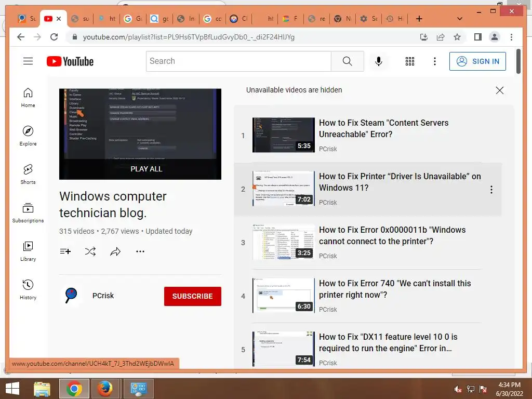532x399 pixels.
Task: Toggle Chrome side panel
Action: 478,37
